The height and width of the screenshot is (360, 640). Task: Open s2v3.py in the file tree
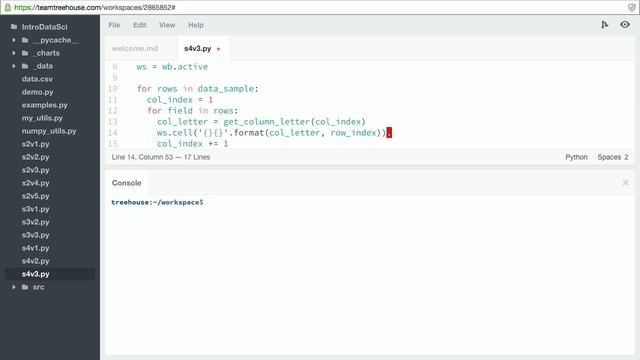[36, 170]
